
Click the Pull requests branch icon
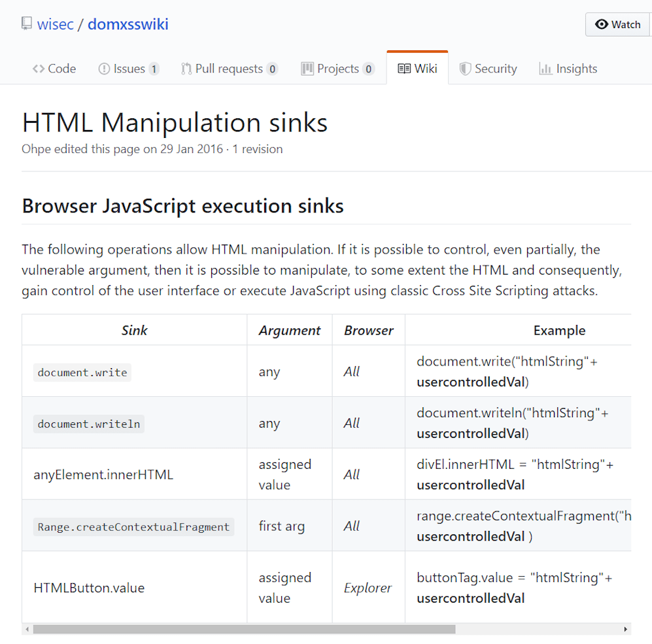[186, 69]
